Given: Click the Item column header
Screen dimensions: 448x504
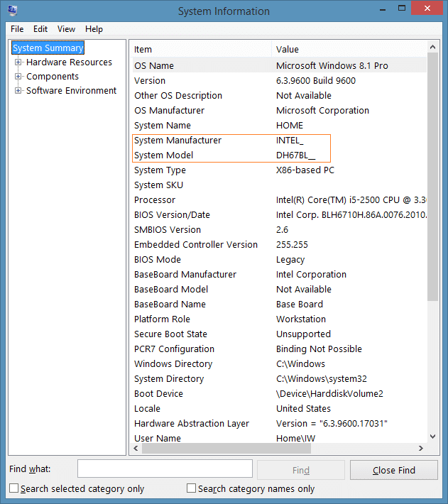Looking at the screenshot, I should tap(202, 49).
